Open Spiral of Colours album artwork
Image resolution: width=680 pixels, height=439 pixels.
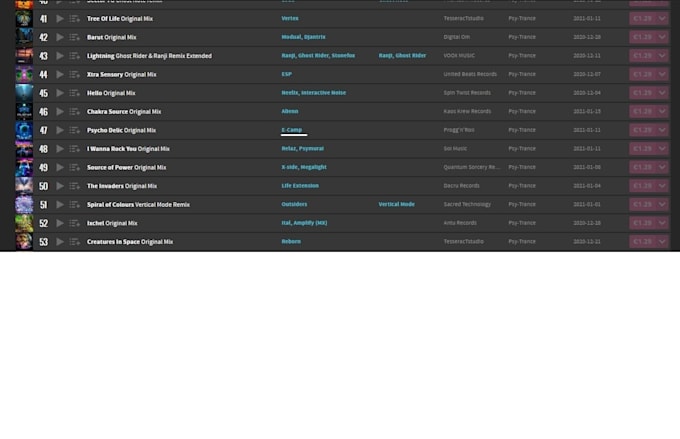tap(24, 204)
